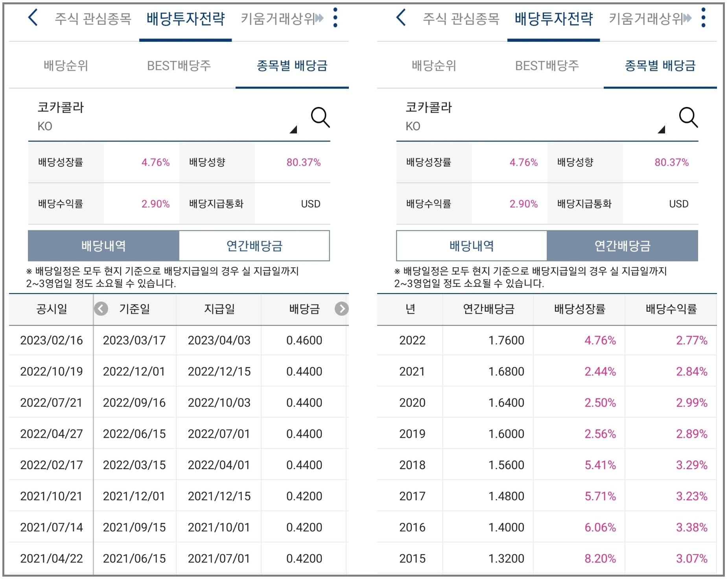728x579 pixels.
Task: Tap the 4.76% 배당성장률 summary in right screen
Action: (x=523, y=162)
